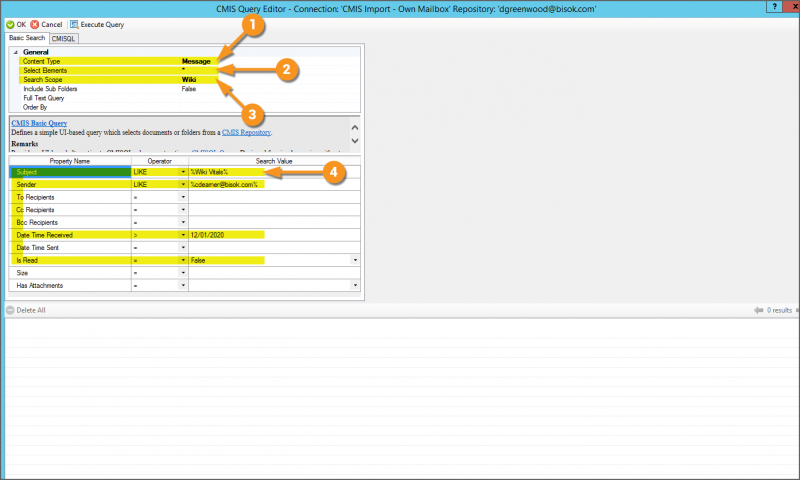Screen dimensions: 800x480
Task: Open the Date Time Sent operator dropdown
Action: tap(183, 247)
